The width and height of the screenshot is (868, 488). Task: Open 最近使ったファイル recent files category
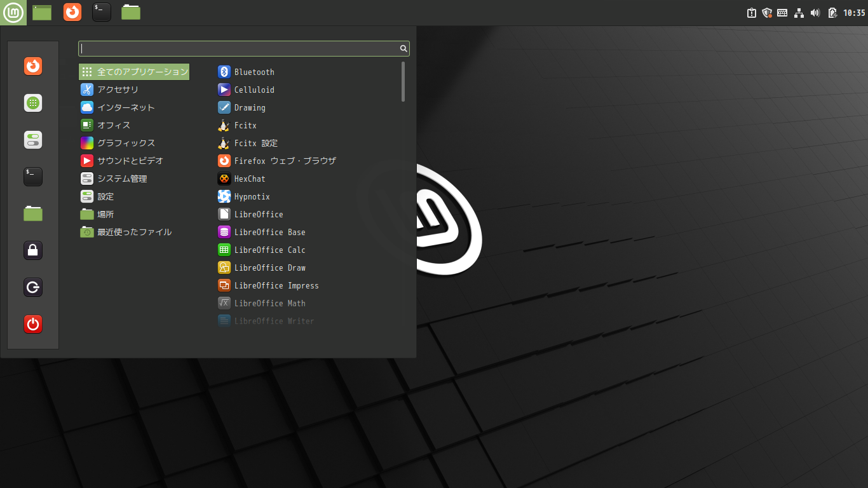(x=134, y=232)
